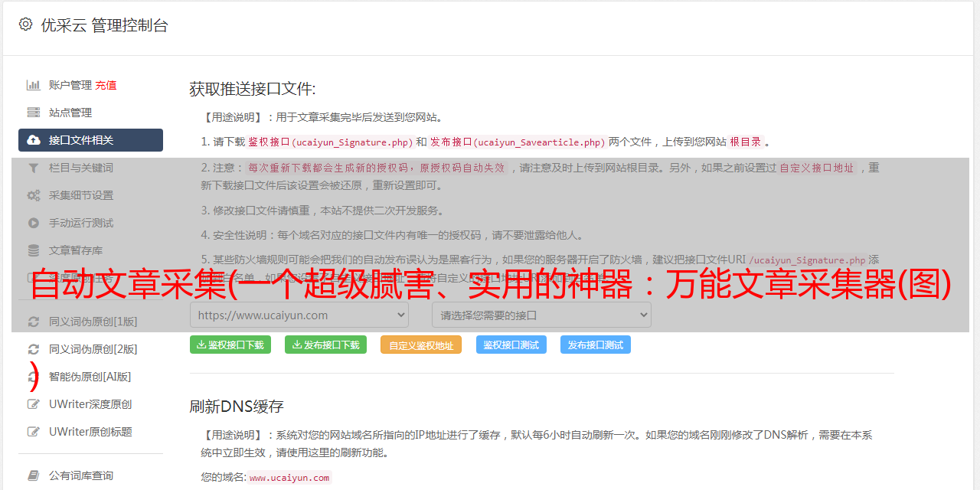
Task: Click the 鉴权接口(ucaiyun_Signature.php) code text
Action: (331, 142)
